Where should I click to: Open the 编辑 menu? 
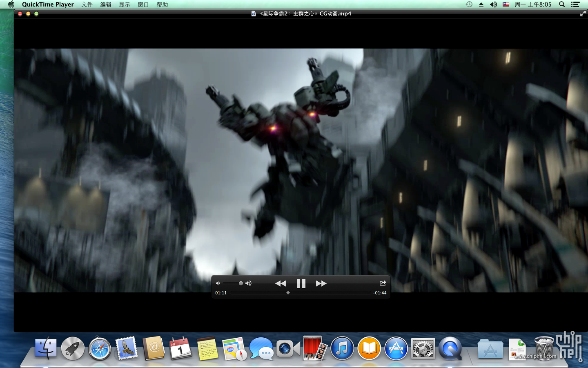[x=106, y=4]
